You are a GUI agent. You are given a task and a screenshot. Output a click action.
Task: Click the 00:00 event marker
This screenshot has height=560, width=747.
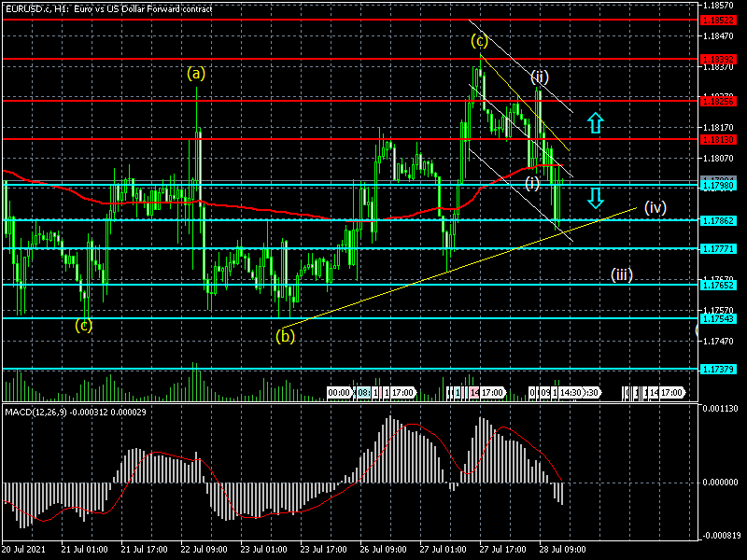pyautogui.click(x=338, y=393)
